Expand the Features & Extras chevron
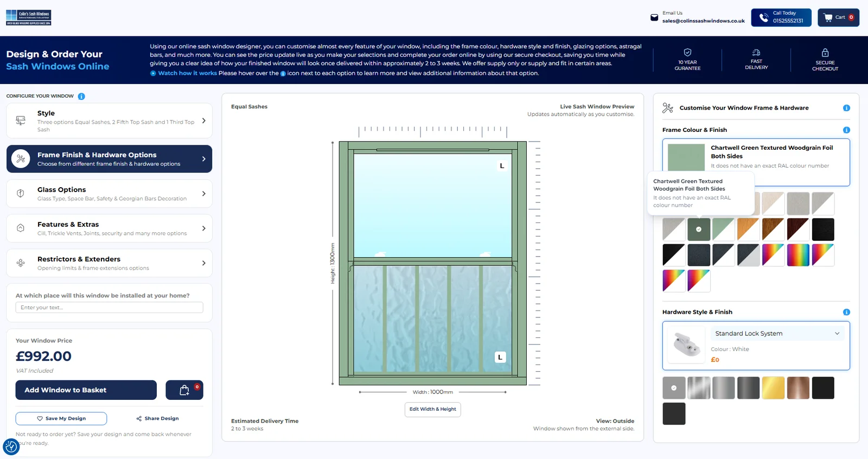Viewport: 868px width, 459px height. tap(203, 228)
